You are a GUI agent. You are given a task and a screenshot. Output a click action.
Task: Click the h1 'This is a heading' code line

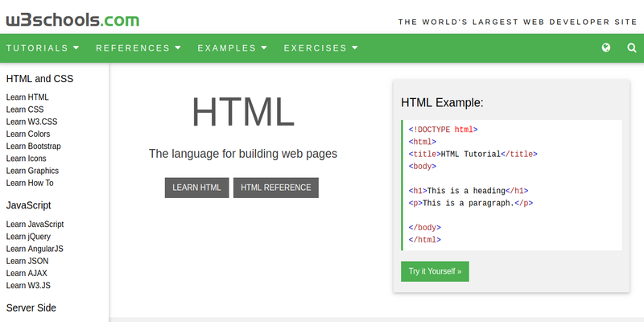[x=469, y=191]
